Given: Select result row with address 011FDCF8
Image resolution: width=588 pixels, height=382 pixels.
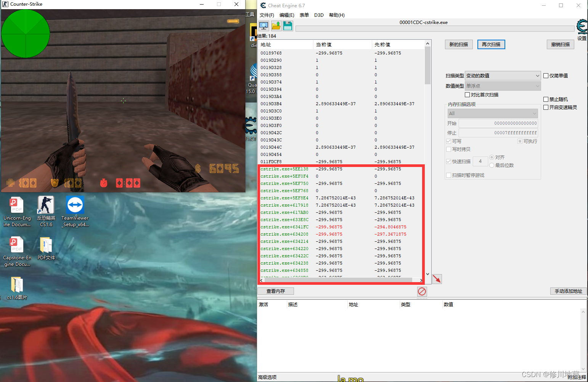Looking at the screenshot, I should [x=341, y=162].
